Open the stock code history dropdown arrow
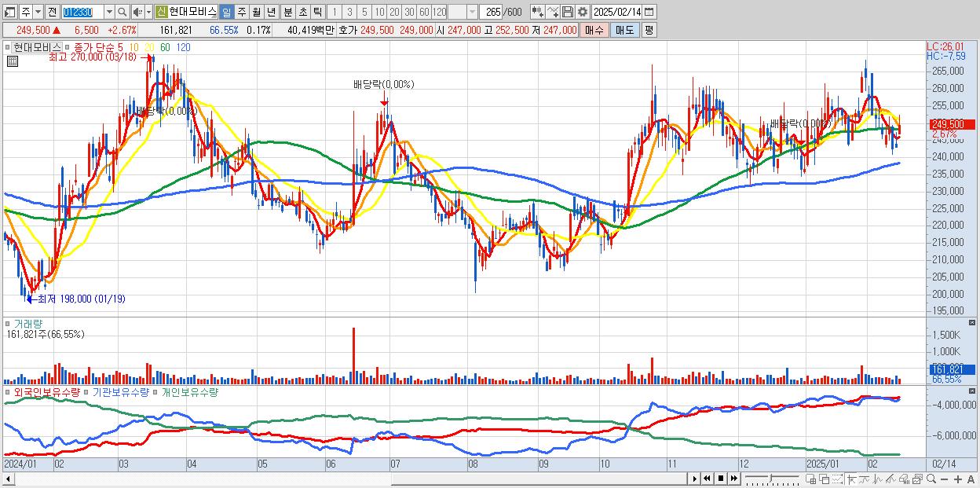Screen dimensions: 980x488 [x=109, y=13]
